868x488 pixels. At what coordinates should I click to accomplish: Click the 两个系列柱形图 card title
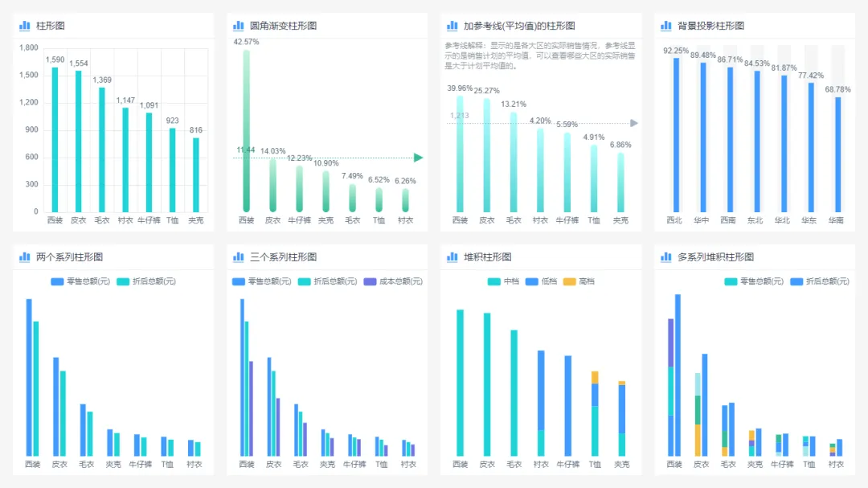pos(69,257)
